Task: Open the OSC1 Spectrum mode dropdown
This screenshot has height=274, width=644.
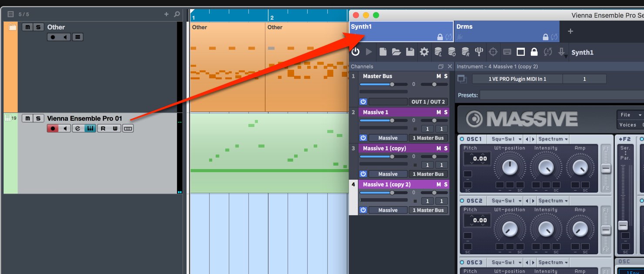Action: pos(553,139)
